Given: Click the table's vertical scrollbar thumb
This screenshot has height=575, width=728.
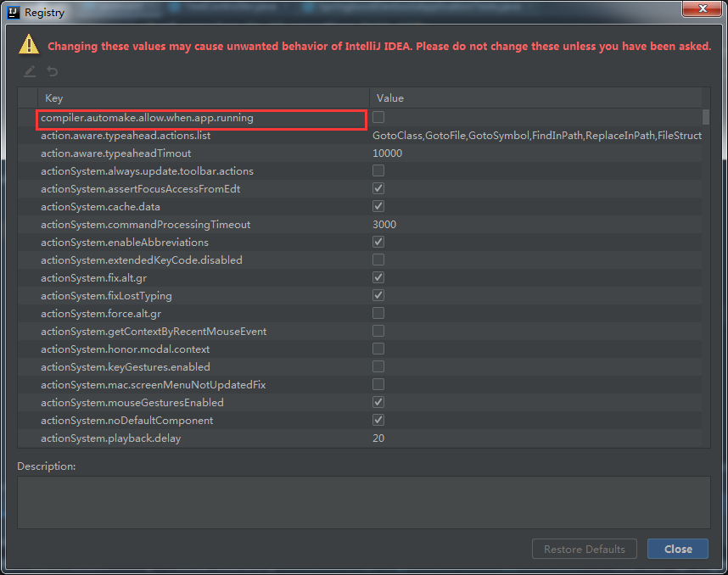Looking at the screenshot, I should click(x=706, y=117).
